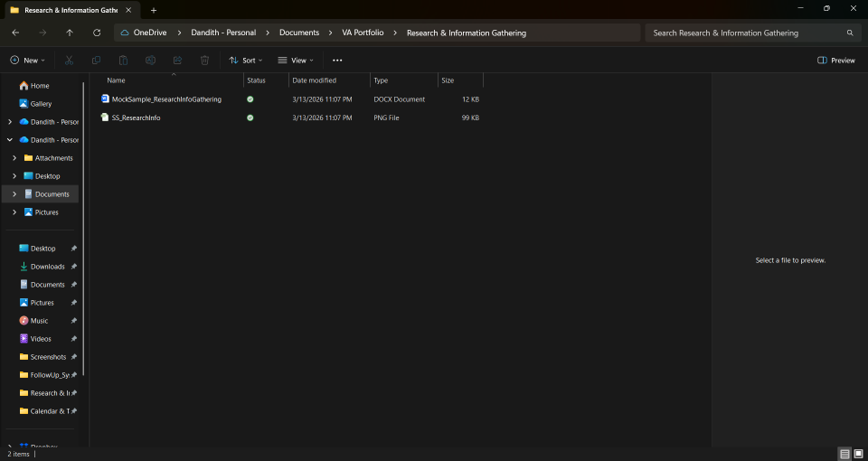Navigate to OneDrive breadcrumb
This screenshot has height=461, width=868.
tap(150, 33)
